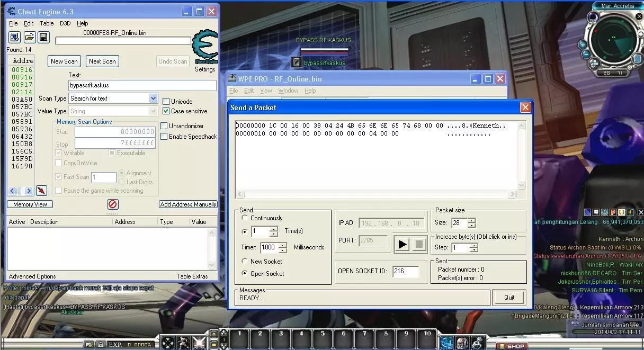644x350 pixels.
Task: Select the Time(s) radio button
Action: [244, 231]
